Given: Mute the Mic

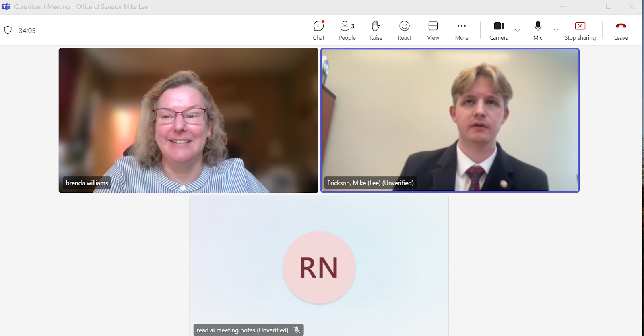Looking at the screenshot, I should coord(538,31).
